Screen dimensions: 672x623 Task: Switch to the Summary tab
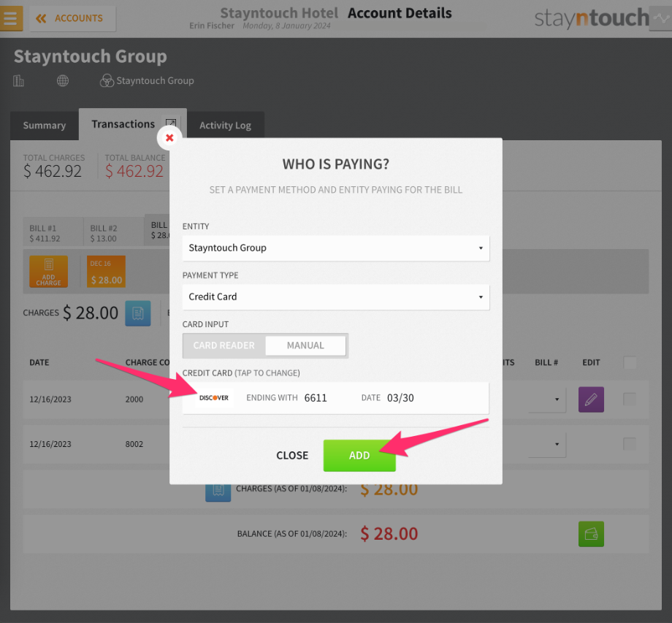tap(45, 125)
